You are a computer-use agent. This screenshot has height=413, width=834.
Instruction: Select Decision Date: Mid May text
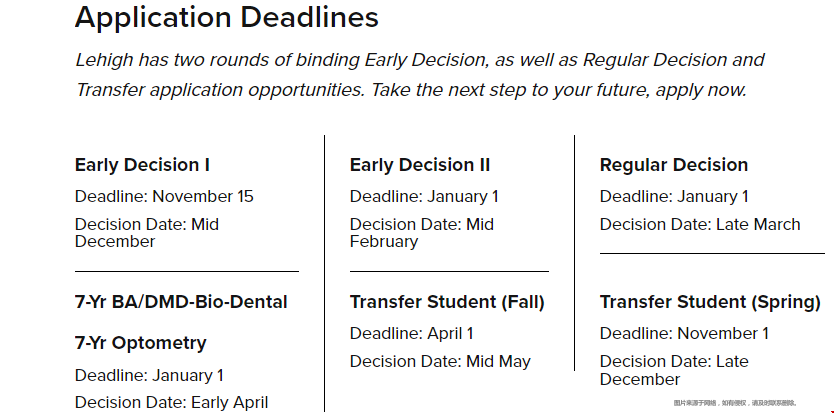[x=440, y=362]
